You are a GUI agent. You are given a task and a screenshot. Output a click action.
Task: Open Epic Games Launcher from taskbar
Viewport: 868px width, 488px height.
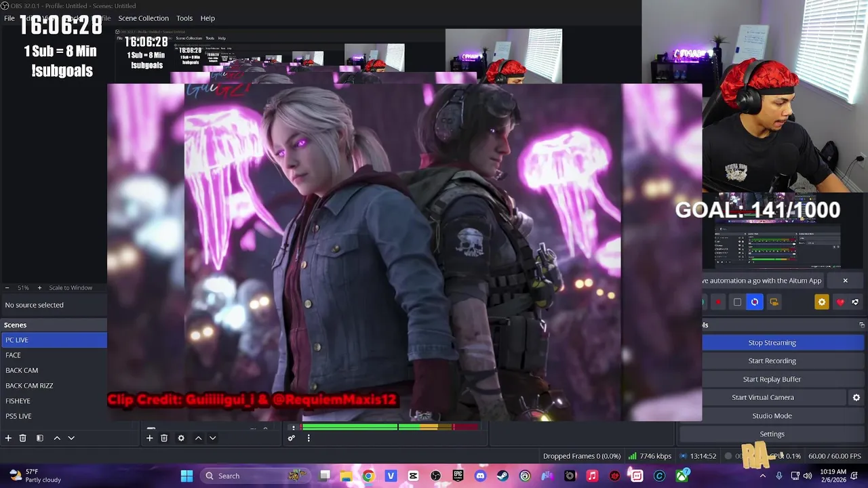(x=458, y=476)
